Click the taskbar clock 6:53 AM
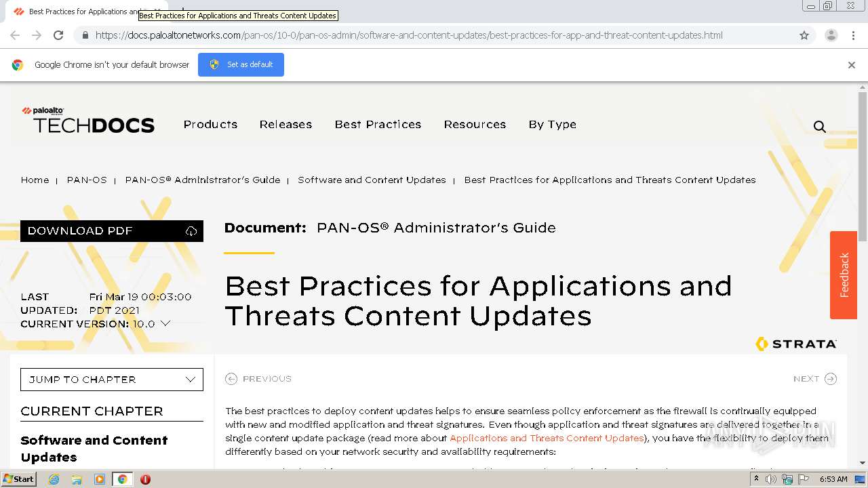 [x=833, y=479]
